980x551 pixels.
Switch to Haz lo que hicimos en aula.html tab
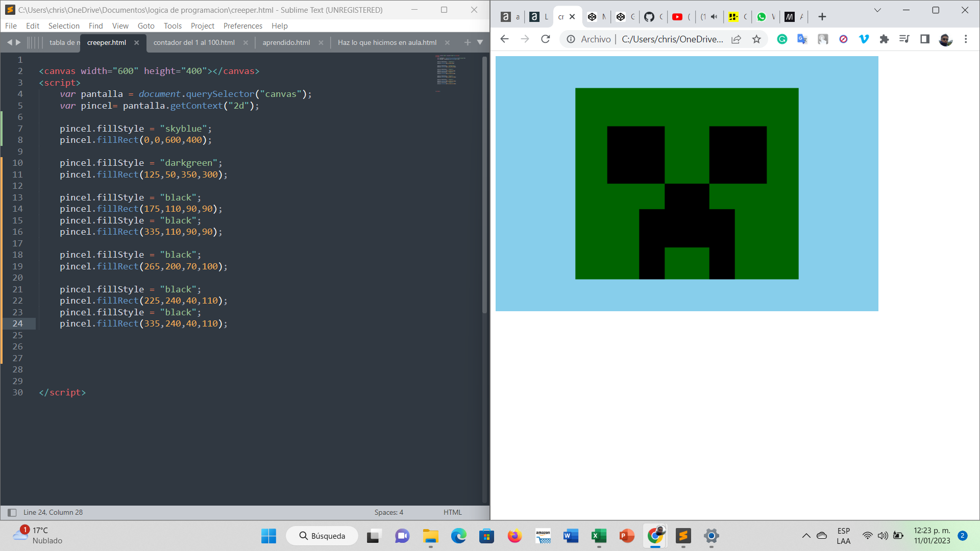point(387,43)
